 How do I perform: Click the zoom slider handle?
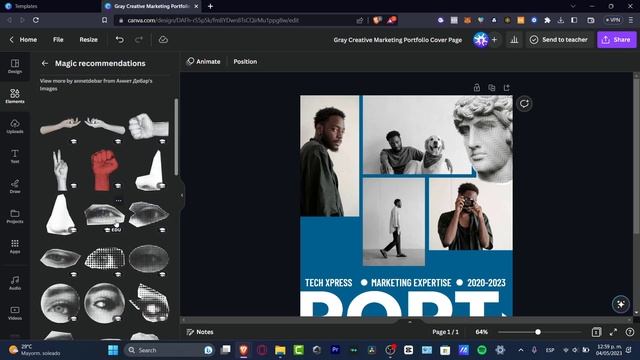point(538,332)
